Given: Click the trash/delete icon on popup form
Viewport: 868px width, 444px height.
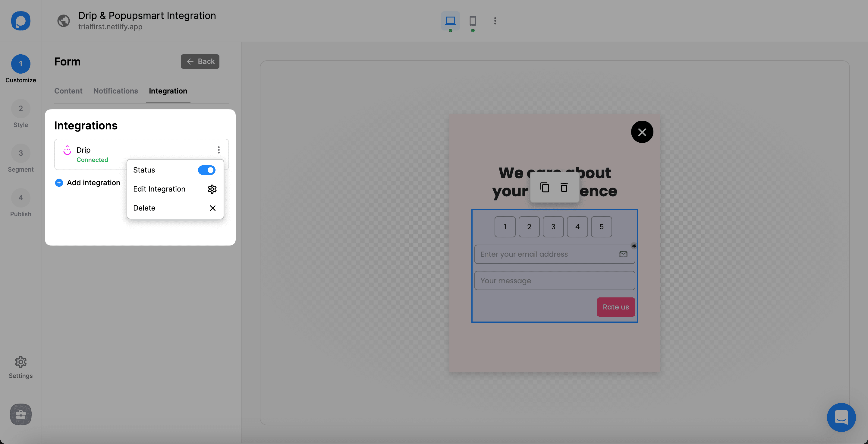Looking at the screenshot, I should tap(564, 187).
